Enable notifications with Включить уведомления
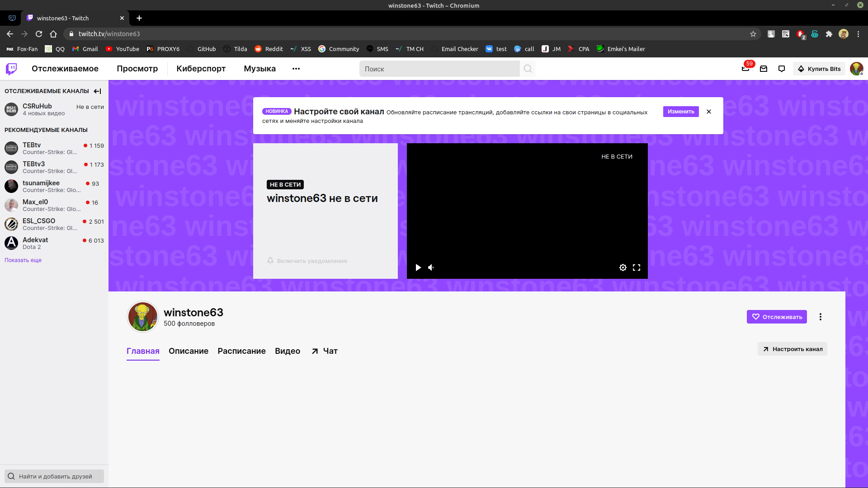Viewport: 868px width, 488px height. 307,261
